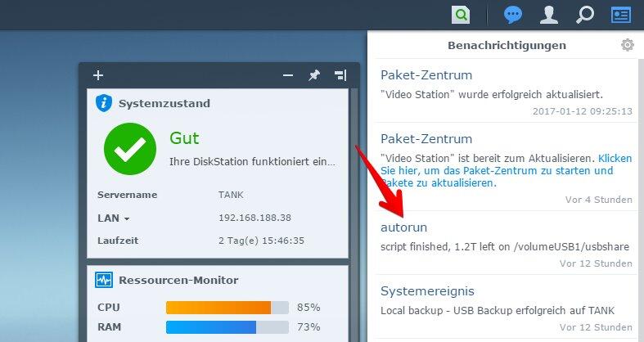Click the RAM usage bar

tap(227, 327)
